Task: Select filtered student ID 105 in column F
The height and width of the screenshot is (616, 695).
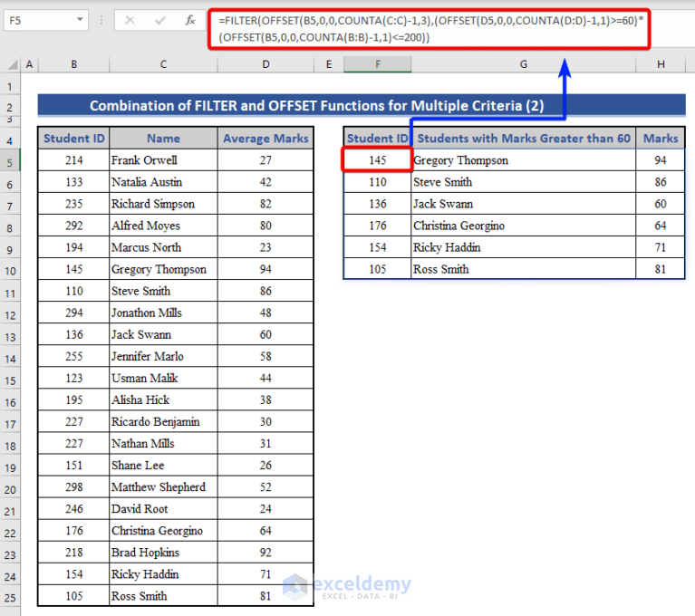Action: (x=377, y=269)
